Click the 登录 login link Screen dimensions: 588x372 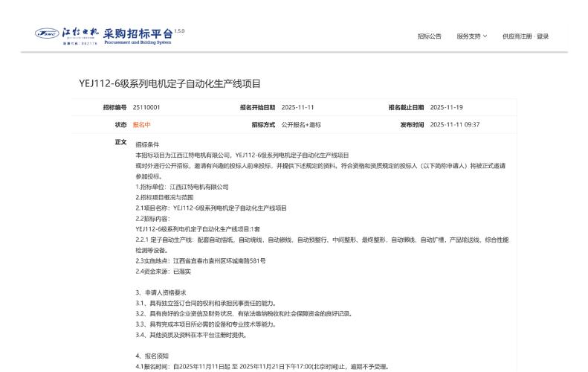(x=543, y=36)
